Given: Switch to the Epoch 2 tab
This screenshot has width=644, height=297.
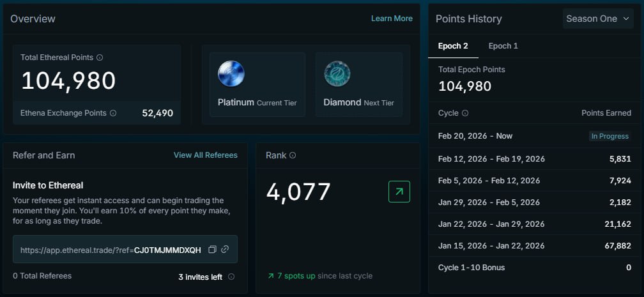Looking at the screenshot, I should 453,46.
